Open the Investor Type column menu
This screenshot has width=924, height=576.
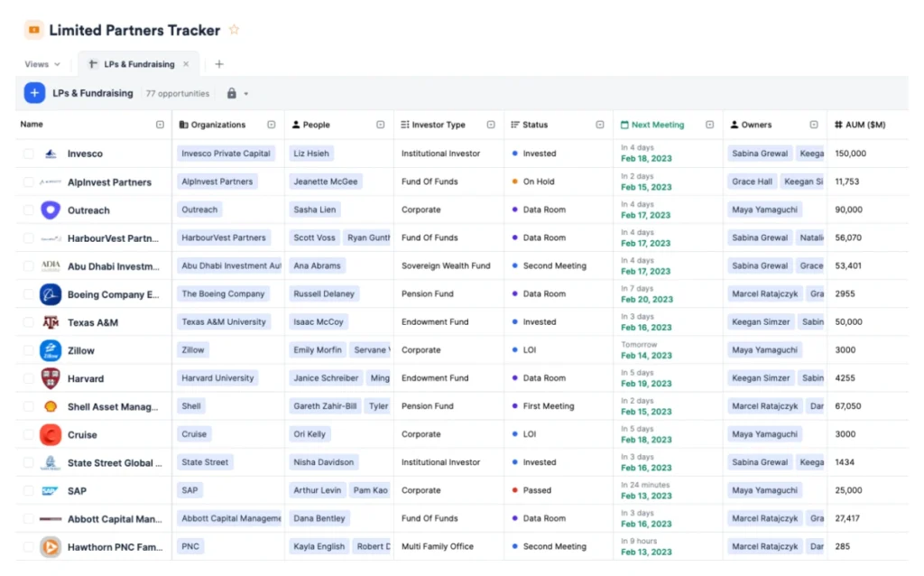[491, 125]
